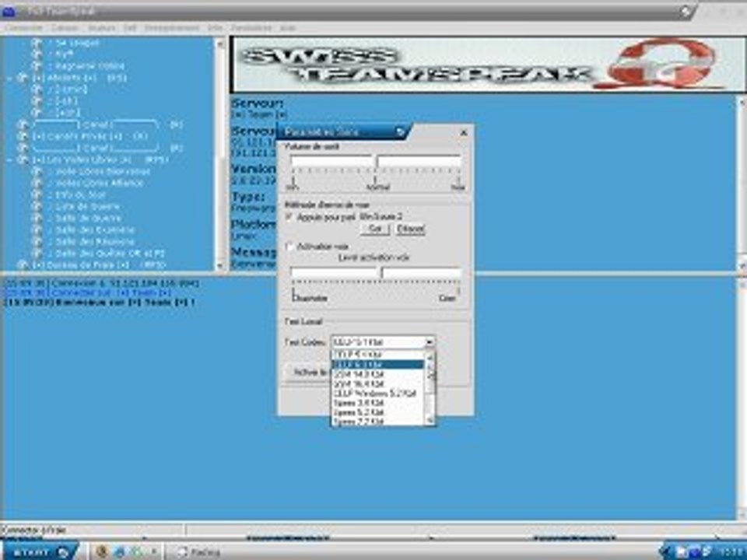The width and height of the screenshot is (747, 560).
Task: Click the channel icon beside Voies Libres Alliance
Action: pyautogui.click(x=37, y=183)
